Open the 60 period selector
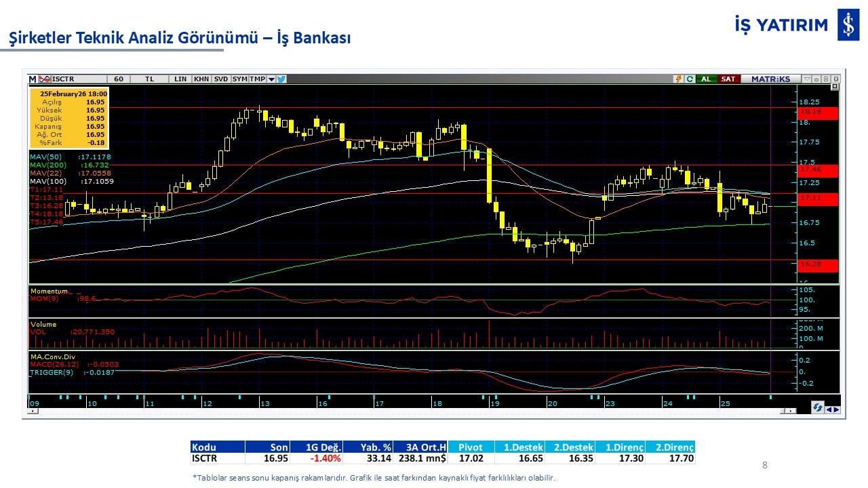 [x=119, y=79]
